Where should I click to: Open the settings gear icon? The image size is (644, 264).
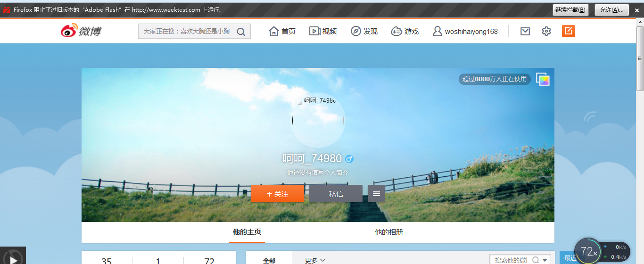click(x=546, y=31)
